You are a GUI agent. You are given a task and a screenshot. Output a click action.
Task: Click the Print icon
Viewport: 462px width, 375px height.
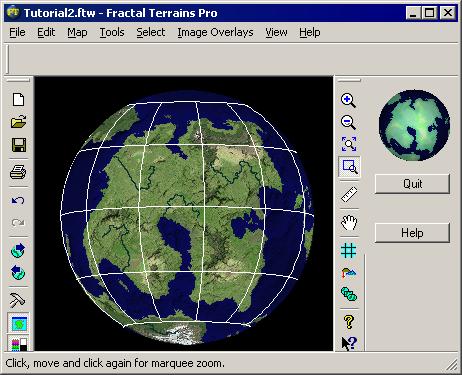18,172
